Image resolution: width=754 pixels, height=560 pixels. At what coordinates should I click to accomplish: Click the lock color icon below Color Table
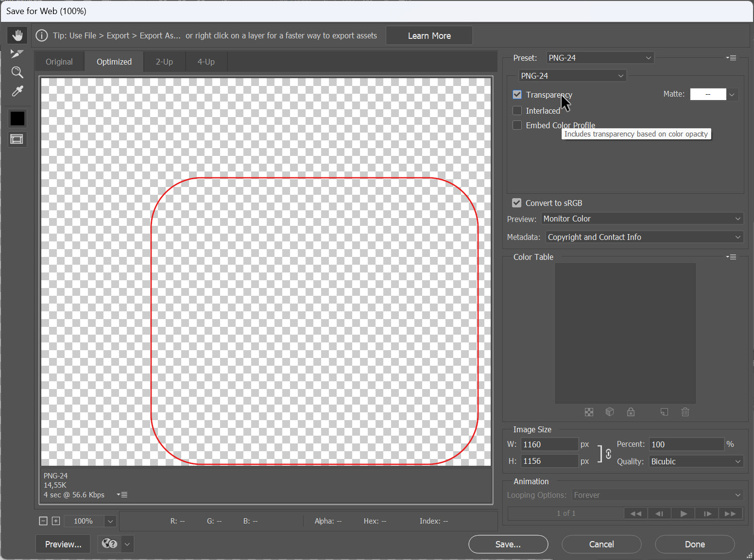coord(631,412)
